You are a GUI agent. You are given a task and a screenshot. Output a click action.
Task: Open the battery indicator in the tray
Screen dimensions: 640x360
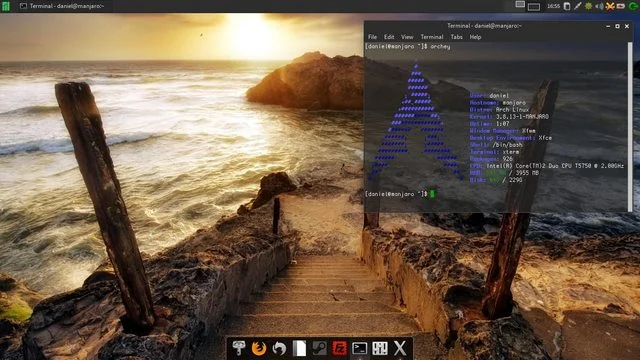(621, 6)
